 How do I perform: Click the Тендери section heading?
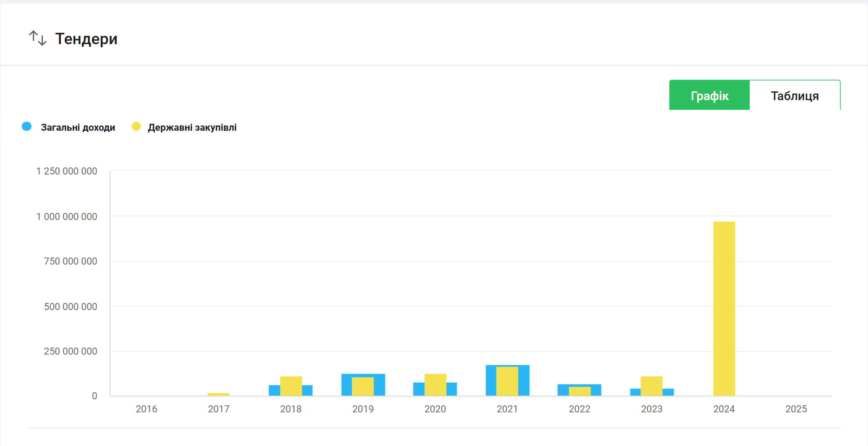(x=86, y=39)
